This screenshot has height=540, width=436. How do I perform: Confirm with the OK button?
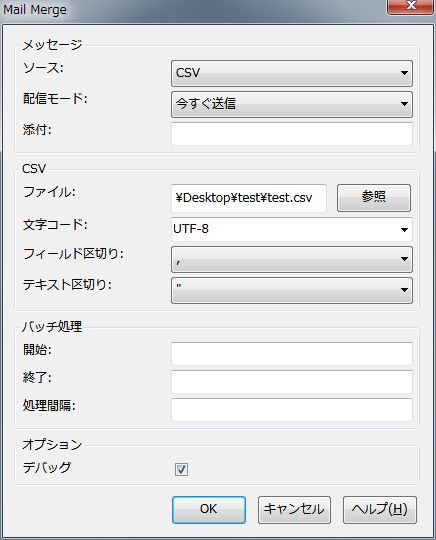tap(209, 510)
